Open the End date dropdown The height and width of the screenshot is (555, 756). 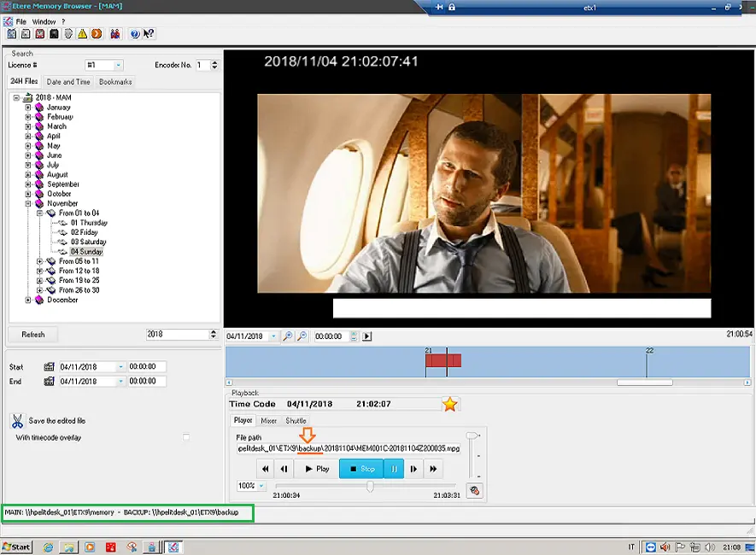120,382
